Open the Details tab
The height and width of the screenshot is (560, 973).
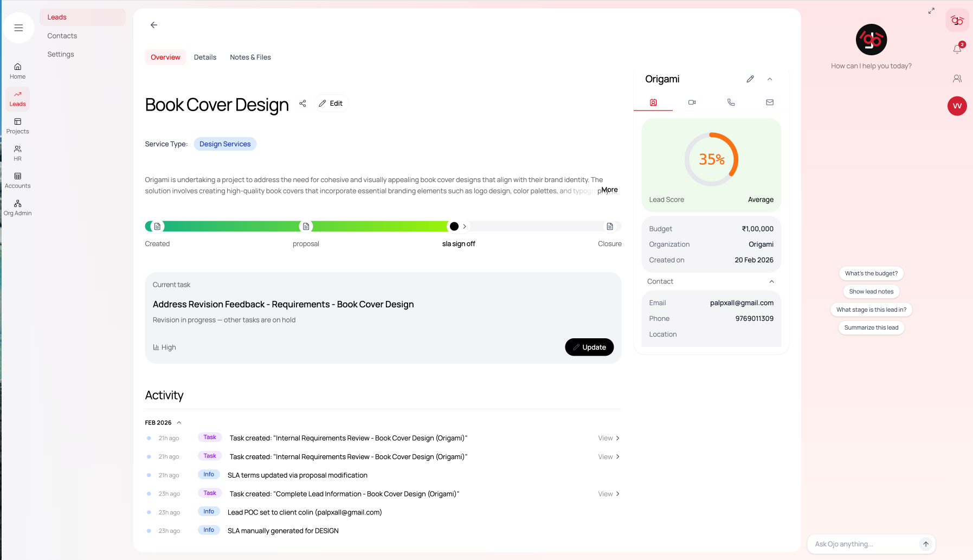pos(205,57)
